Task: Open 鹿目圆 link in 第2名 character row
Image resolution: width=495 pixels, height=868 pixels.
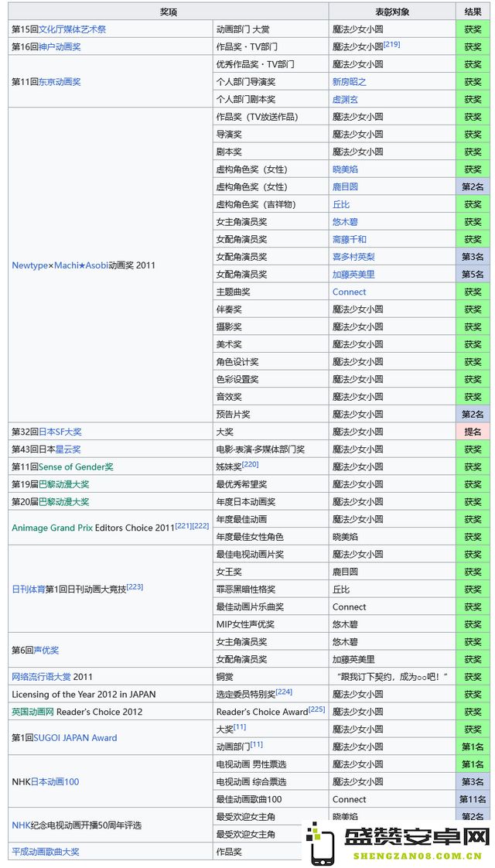Action: (345, 187)
